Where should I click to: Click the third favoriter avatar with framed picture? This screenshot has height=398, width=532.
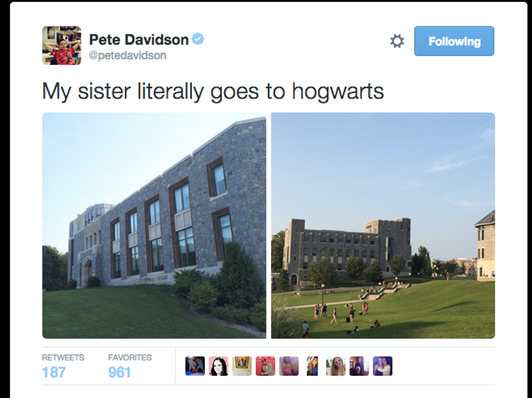pos(242,366)
